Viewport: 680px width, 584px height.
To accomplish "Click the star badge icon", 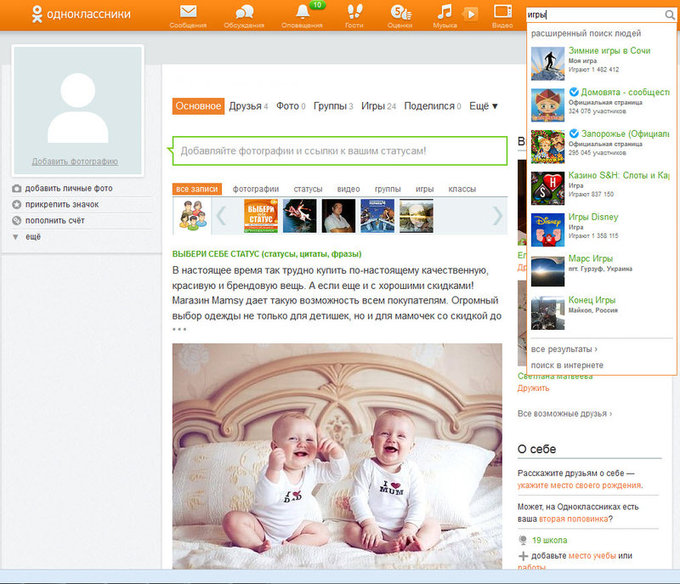I will coord(16,204).
